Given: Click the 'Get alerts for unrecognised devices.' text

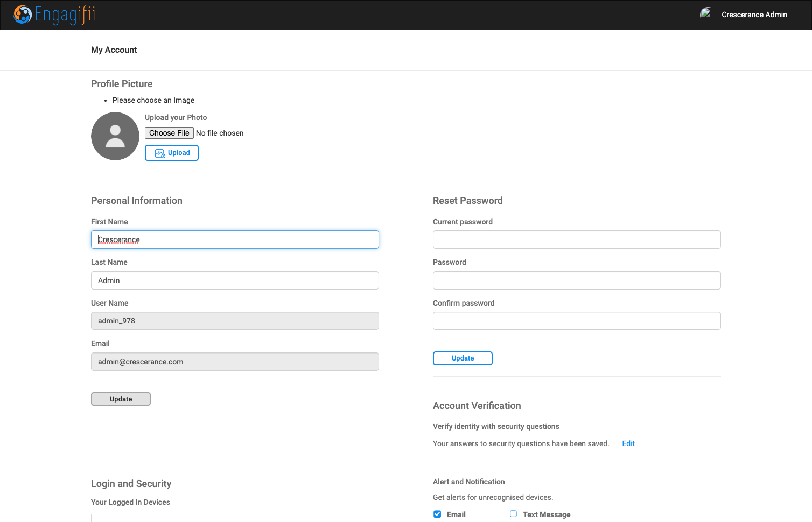Looking at the screenshot, I should pos(493,497).
